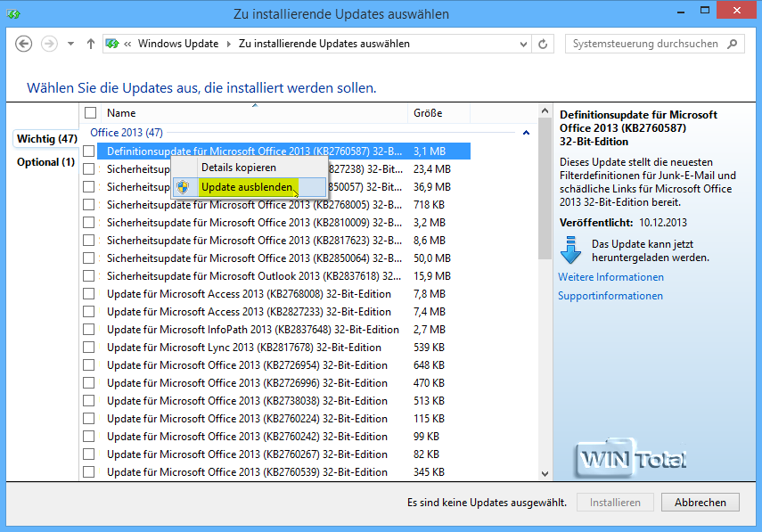Minimize the window
This screenshot has height=532, width=762.
tap(681, 11)
